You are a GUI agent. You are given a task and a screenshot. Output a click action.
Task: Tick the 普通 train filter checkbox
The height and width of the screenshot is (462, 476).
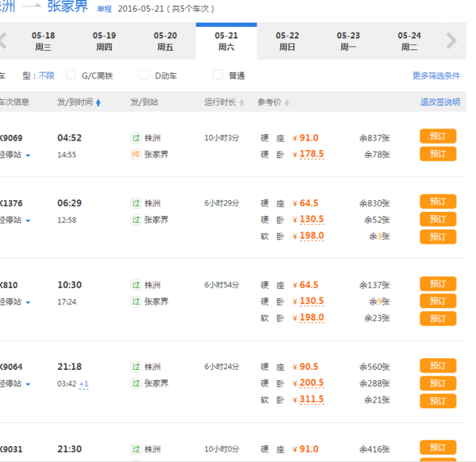pos(217,75)
